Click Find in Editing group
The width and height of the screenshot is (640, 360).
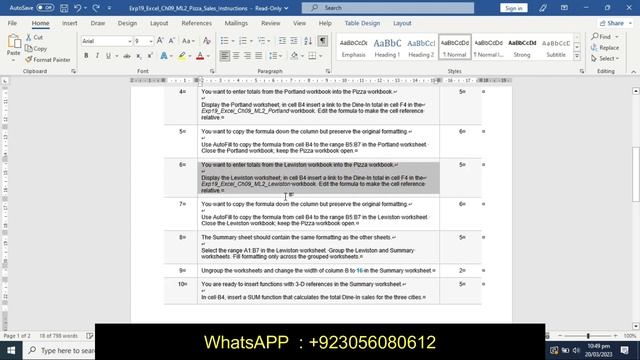pos(605,37)
